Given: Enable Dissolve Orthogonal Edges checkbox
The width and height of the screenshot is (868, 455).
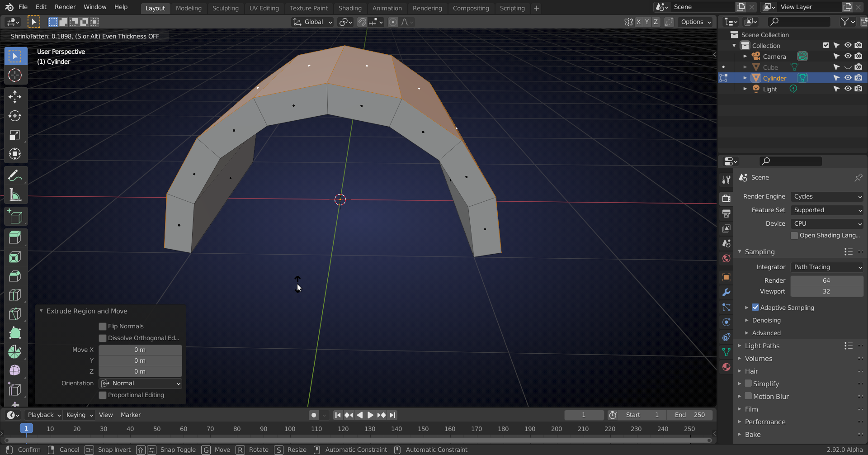Looking at the screenshot, I should click(103, 338).
